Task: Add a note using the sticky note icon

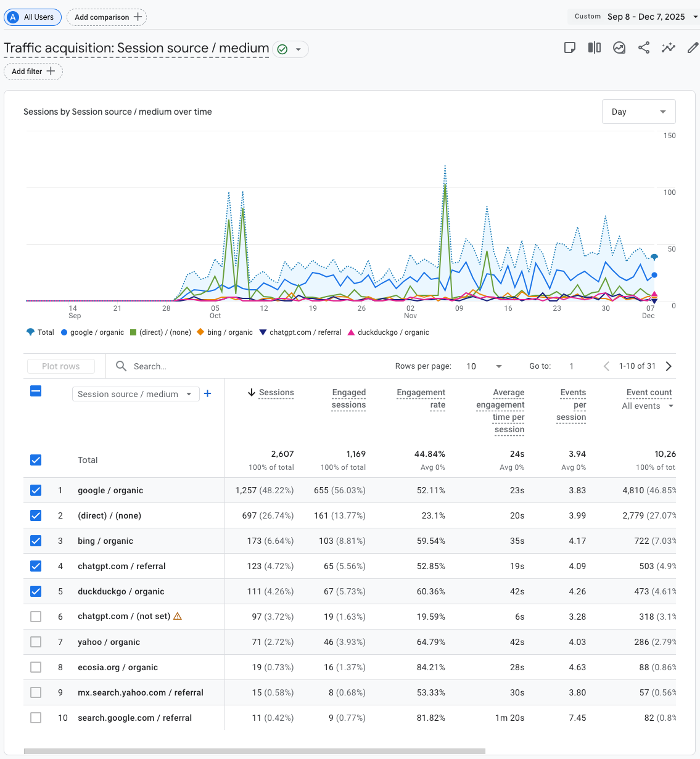Action: (x=569, y=47)
